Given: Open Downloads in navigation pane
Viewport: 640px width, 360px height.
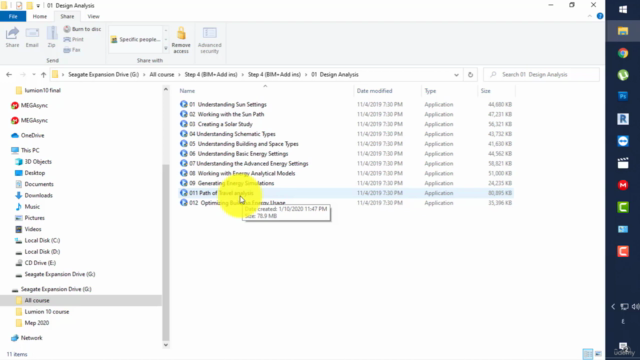Looking at the screenshot, I should tap(38, 195).
